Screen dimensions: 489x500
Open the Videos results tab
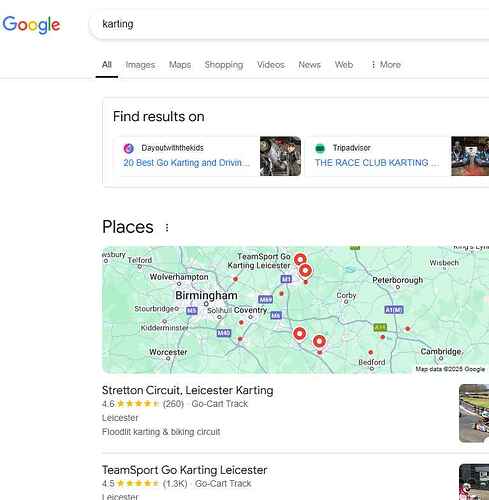(271, 65)
